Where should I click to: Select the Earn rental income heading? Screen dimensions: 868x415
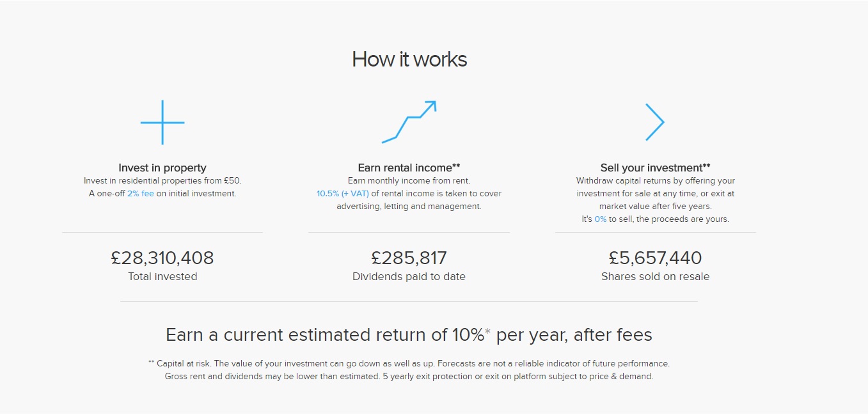[409, 168]
